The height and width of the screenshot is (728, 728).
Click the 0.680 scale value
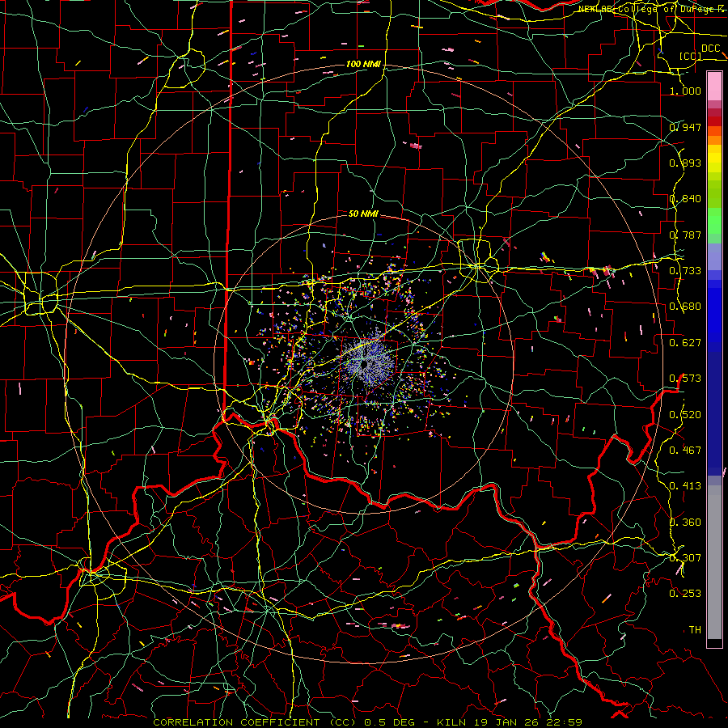(685, 307)
